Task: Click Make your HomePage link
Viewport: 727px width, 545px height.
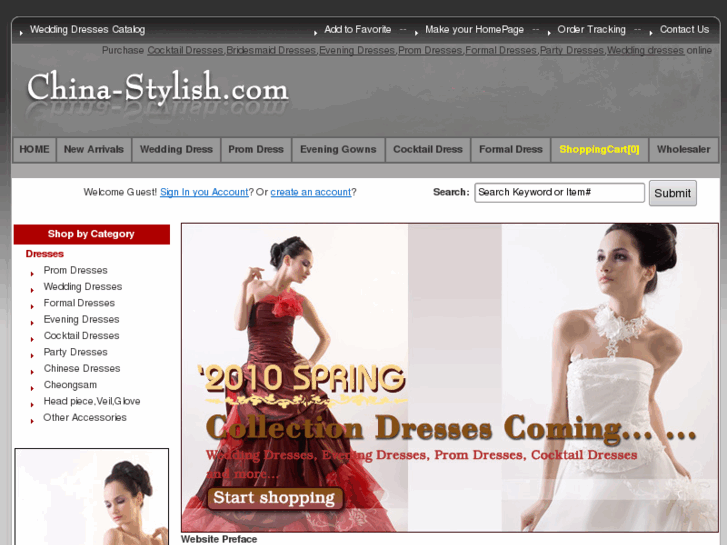Action: click(x=474, y=30)
